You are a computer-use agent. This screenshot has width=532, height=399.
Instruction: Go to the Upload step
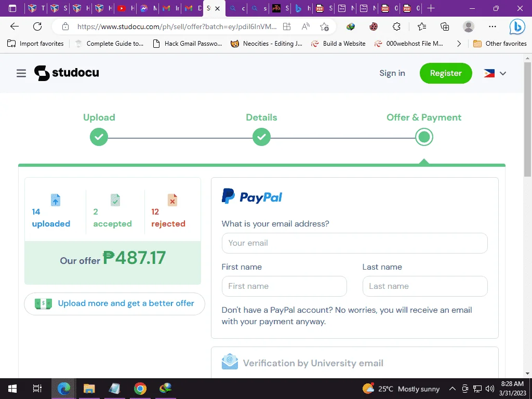pos(99,117)
